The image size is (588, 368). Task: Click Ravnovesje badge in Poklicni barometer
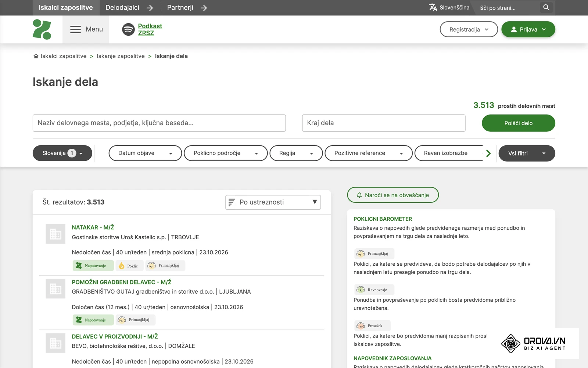click(374, 290)
